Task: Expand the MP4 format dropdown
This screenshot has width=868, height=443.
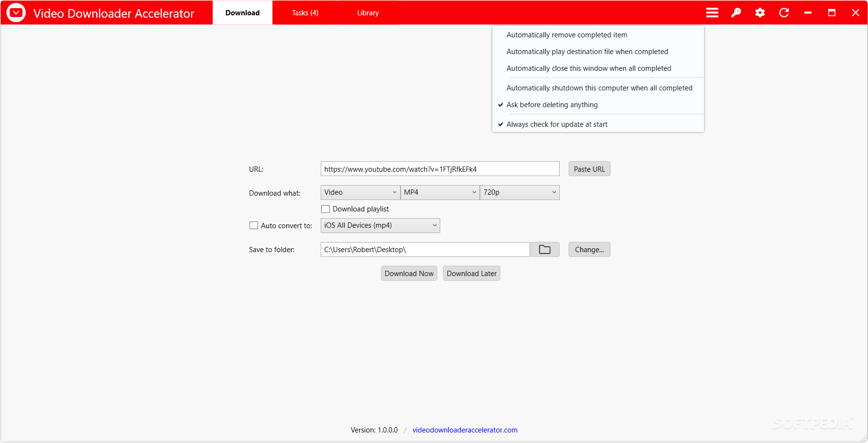Action: tap(440, 192)
